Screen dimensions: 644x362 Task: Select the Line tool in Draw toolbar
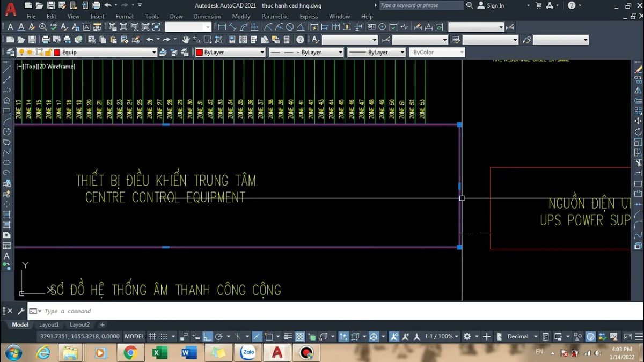(x=6, y=70)
